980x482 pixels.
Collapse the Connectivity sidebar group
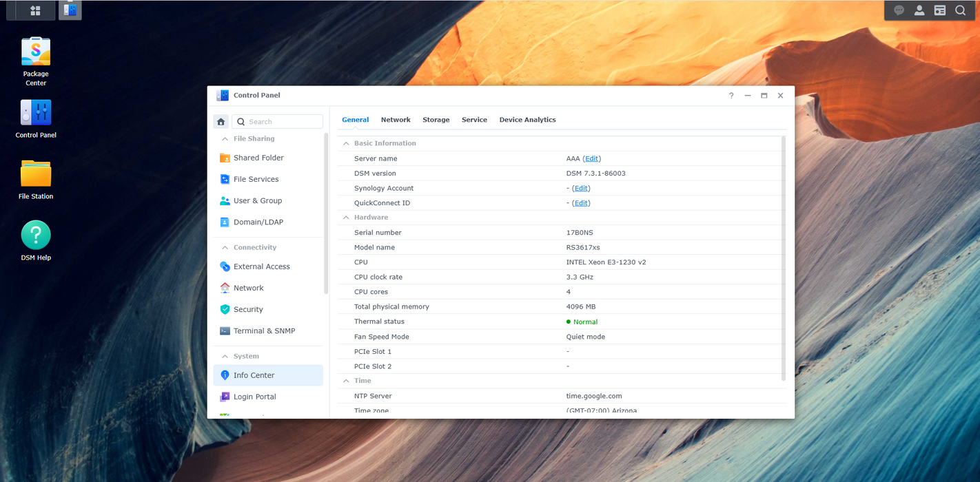(225, 248)
